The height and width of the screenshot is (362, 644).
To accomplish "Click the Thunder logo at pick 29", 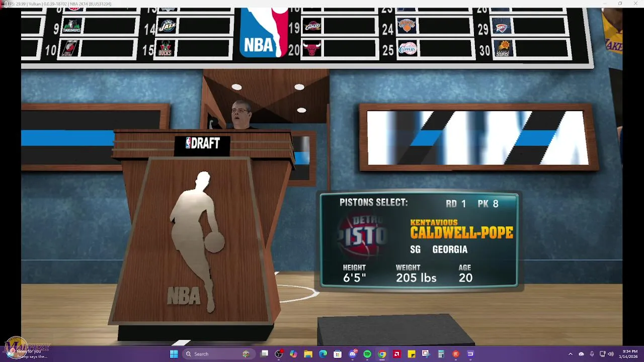I will coord(502,27).
